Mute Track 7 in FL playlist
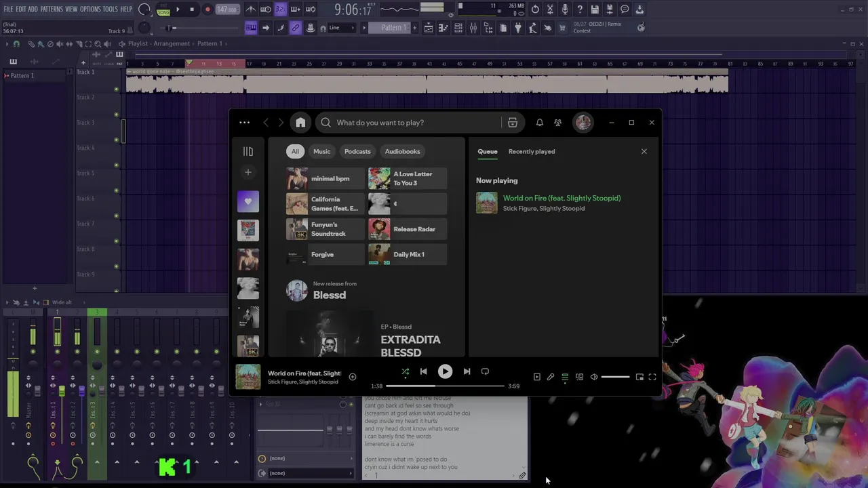 [x=117, y=241]
